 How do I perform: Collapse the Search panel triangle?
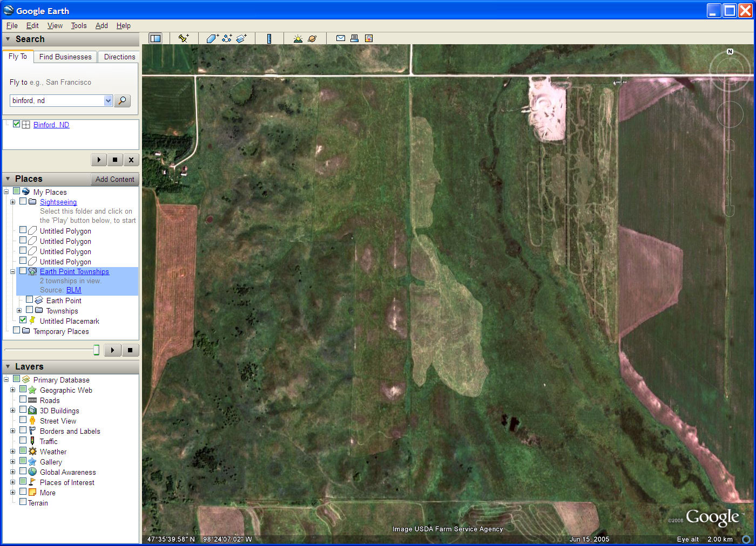click(x=8, y=39)
